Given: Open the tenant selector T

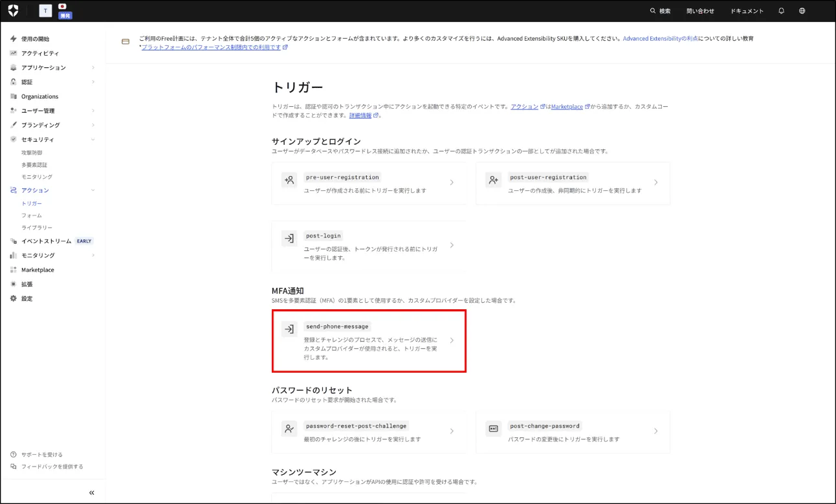Looking at the screenshot, I should click(46, 11).
